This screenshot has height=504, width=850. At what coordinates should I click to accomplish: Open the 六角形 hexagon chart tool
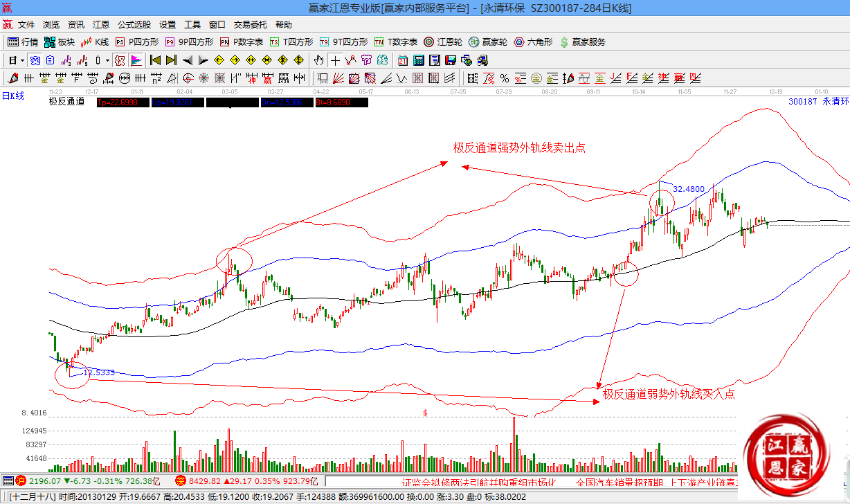(533, 42)
